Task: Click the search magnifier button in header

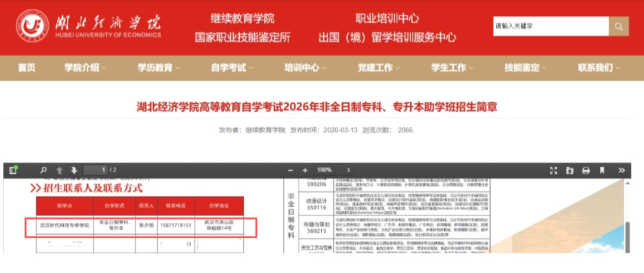Action: (618, 26)
